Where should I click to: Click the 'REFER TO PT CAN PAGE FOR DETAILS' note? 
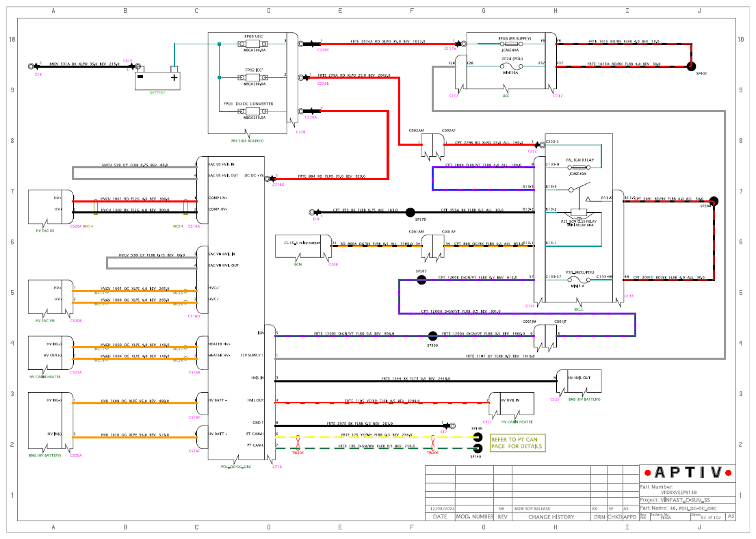click(517, 443)
